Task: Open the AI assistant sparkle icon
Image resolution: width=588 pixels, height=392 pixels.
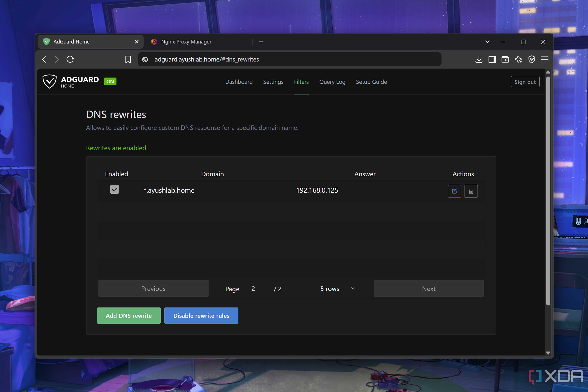Action: (518, 59)
